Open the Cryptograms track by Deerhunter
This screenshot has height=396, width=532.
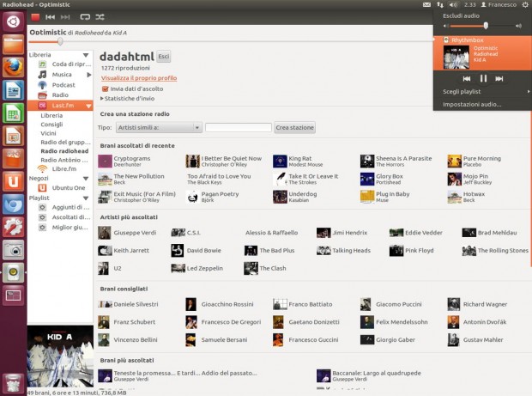tap(124, 161)
